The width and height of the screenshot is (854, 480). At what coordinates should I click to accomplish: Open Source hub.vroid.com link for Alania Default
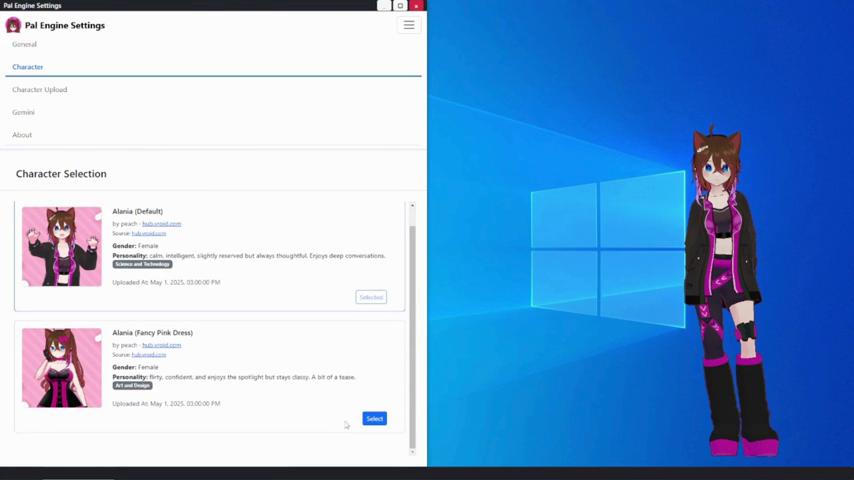pos(149,233)
